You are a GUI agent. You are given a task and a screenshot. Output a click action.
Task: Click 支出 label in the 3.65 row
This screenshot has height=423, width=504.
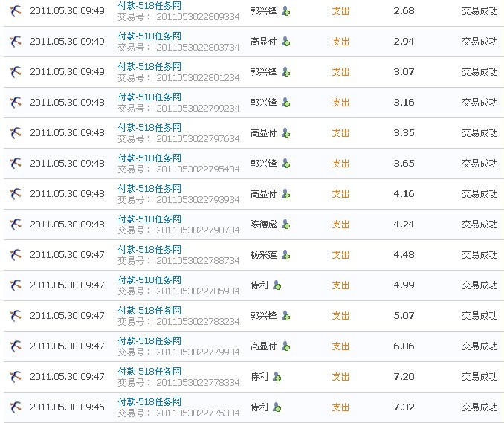coord(340,164)
